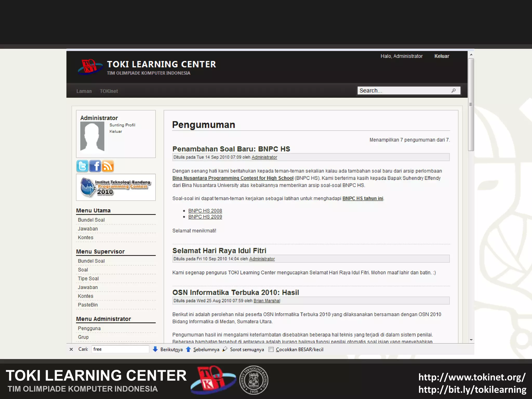Open the Twitter icon link
Image resolution: width=532 pixels, height=399 pixels.
pyautogui.click(x=82, y=166)
